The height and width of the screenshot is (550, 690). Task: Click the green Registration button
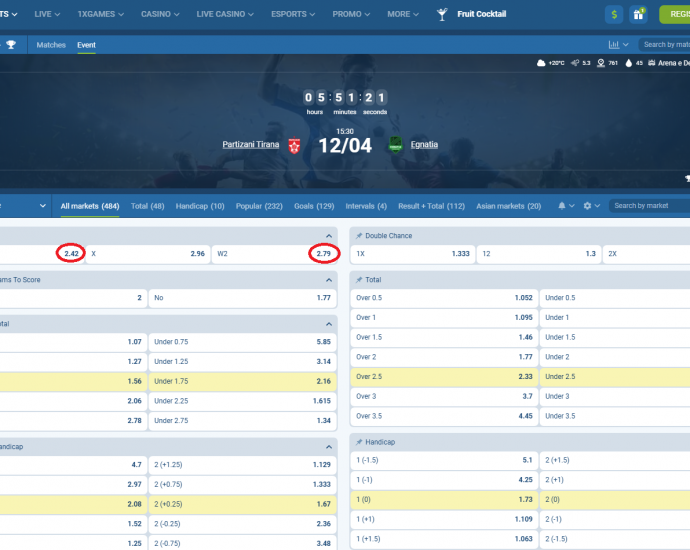point(675,15)
